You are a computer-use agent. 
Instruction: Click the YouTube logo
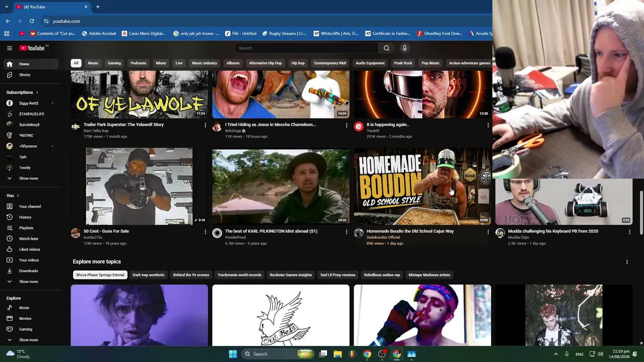pyautogui.click(x=32, y=48)
